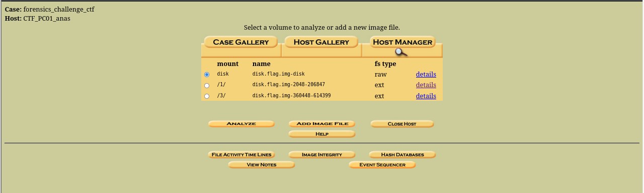Click the case name forensics_challenge_ctf
This screenshot has height=193, width=644.
pos(59,10)
